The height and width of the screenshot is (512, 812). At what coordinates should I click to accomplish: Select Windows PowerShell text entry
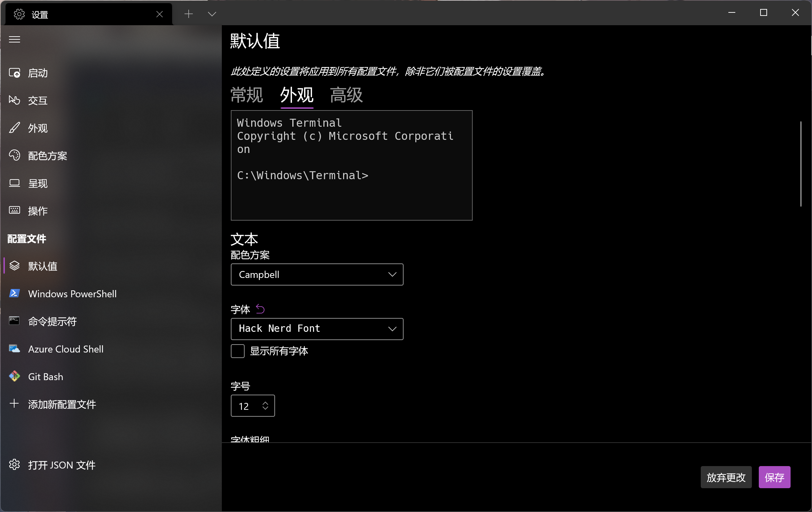[73, 294]
